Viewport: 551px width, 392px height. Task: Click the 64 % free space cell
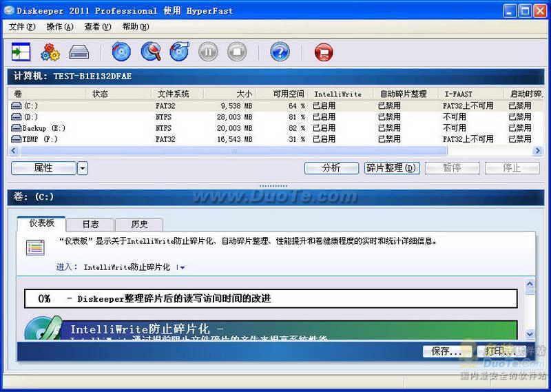click(x=297, y=106)
